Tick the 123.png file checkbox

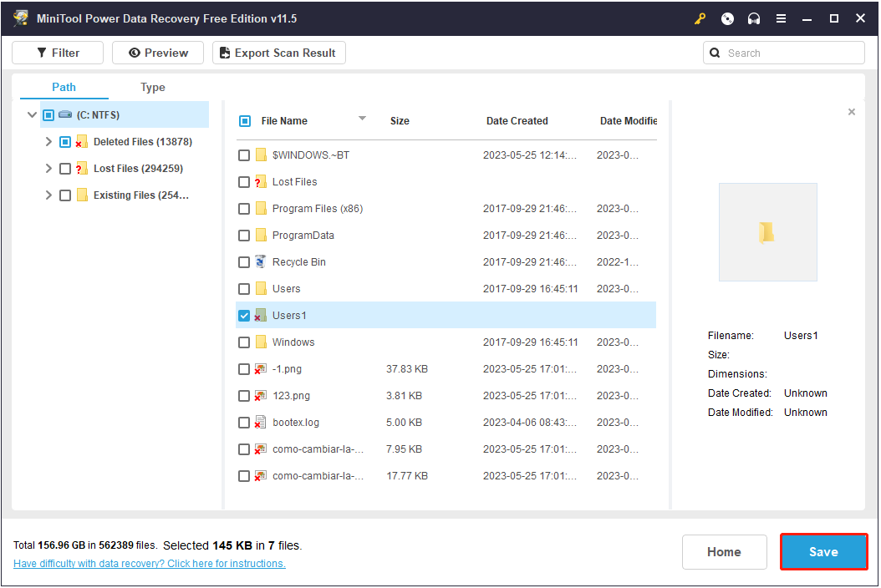(x=244, y=396)
